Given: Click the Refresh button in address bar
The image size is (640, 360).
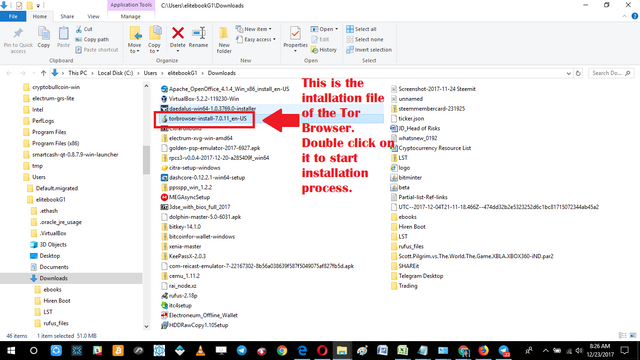Looking at the screenshot, I should pos(578,73).
